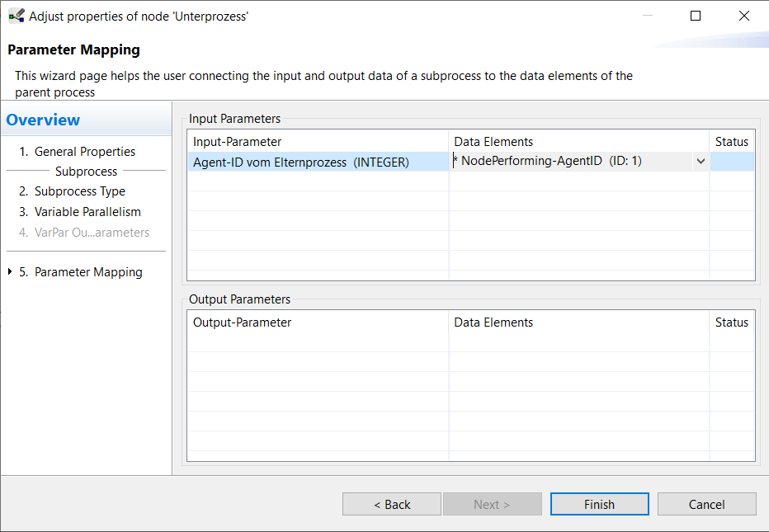Click the Cancel button

coord(706,504)
